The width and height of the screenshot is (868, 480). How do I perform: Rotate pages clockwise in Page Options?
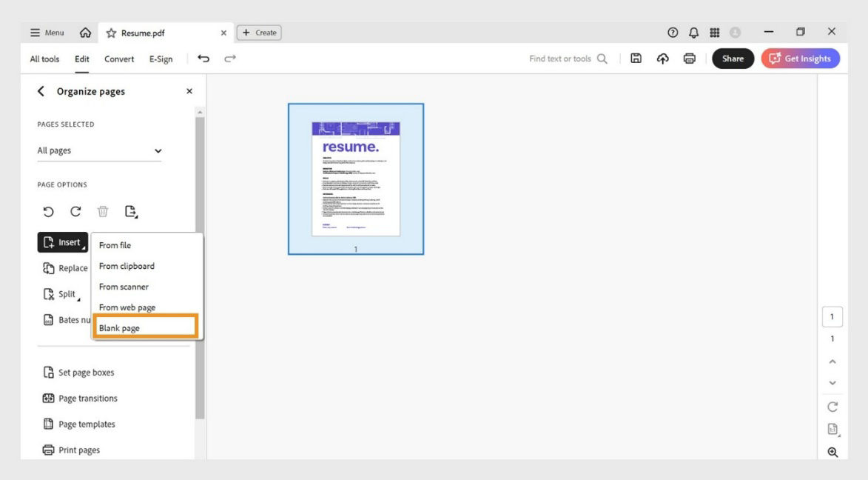click(x=75, y=211)
